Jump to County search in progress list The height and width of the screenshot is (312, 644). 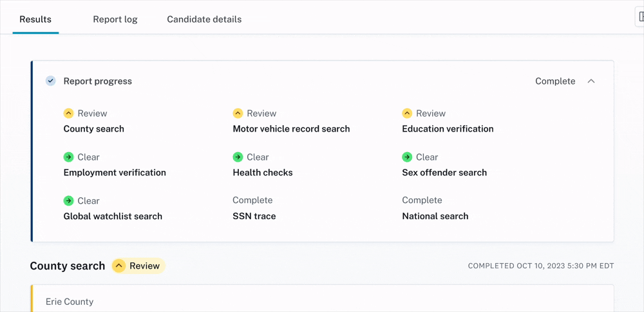pos(94,129)
